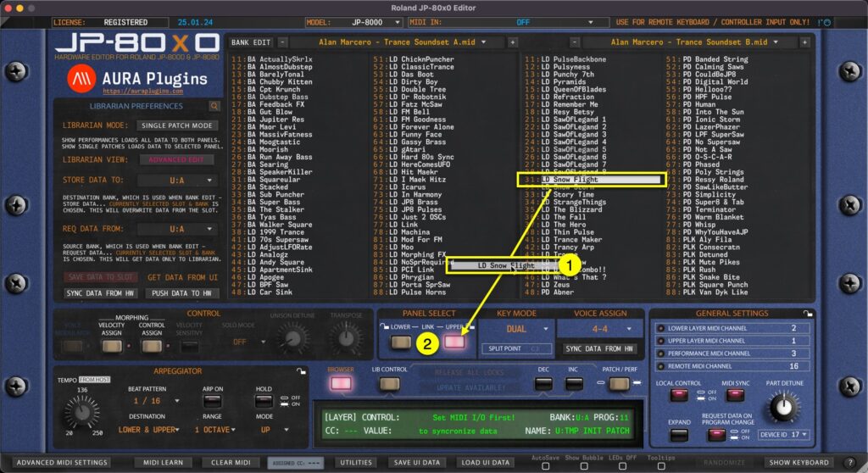Image resolution: width=868 pixels, height=473 pixels.
Task: Adjust the Part Detune knob
Action: pyautogui.click(x=784, y=407)
